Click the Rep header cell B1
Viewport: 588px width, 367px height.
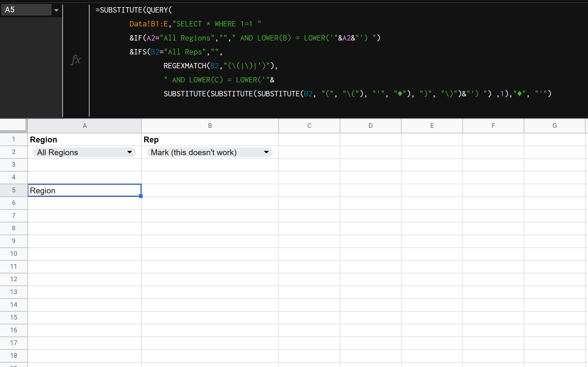point(210,140)
